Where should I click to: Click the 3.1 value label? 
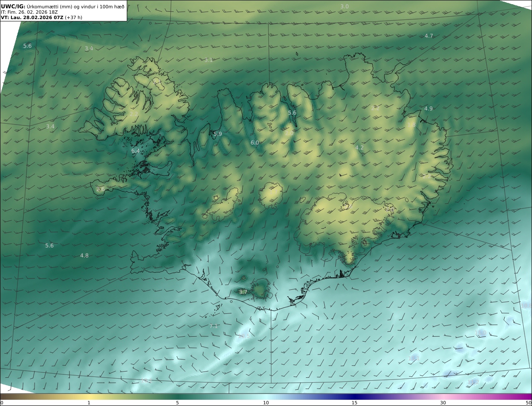[208, 60]
